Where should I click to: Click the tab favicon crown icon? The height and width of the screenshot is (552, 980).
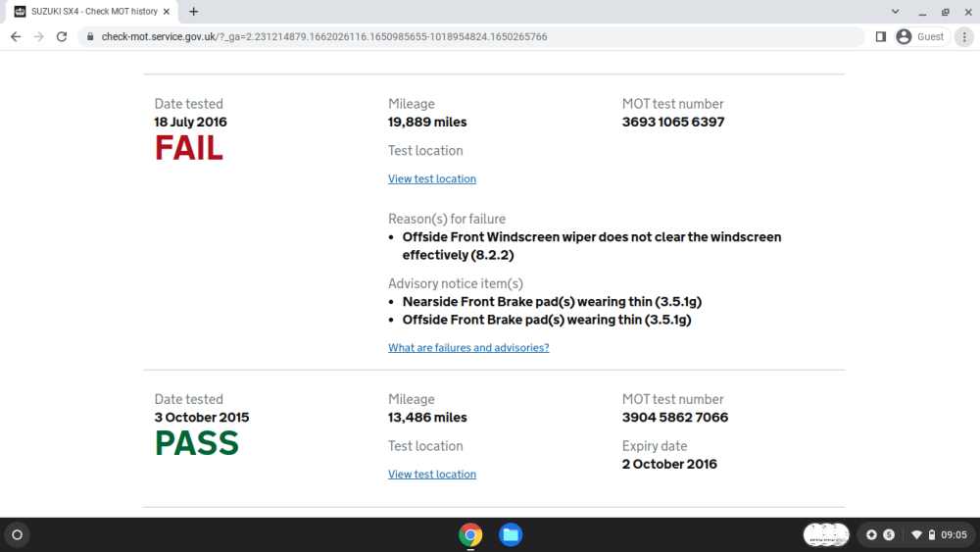20,11
